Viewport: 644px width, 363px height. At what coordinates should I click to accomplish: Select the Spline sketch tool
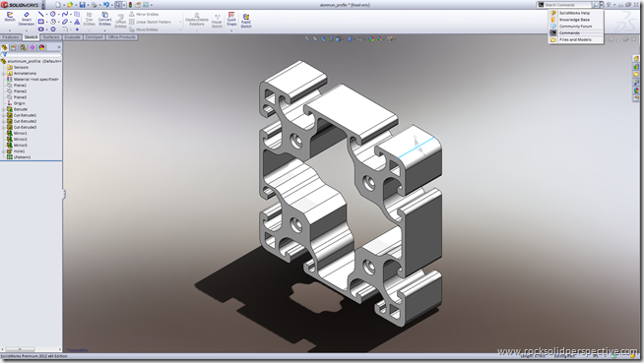(x=64, y=14)
